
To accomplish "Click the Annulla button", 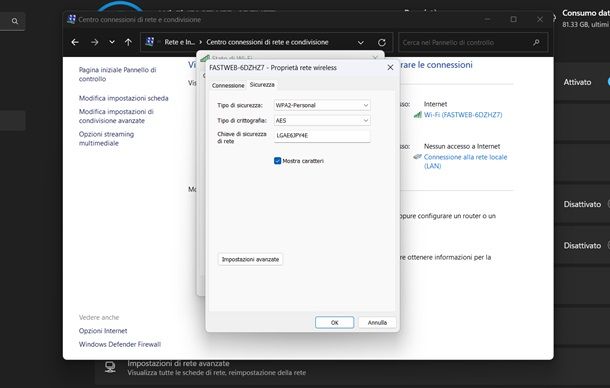I will click(x=377, y=323).
